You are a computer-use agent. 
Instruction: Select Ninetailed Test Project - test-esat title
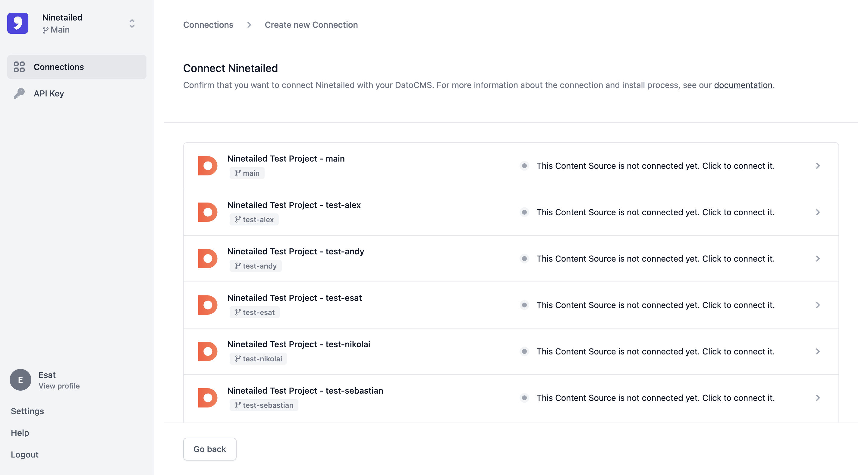tap(294, 298)
